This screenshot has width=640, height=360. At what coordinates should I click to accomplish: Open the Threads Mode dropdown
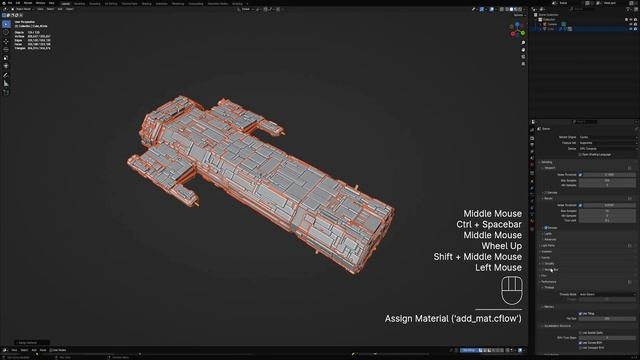click(607, 294)
